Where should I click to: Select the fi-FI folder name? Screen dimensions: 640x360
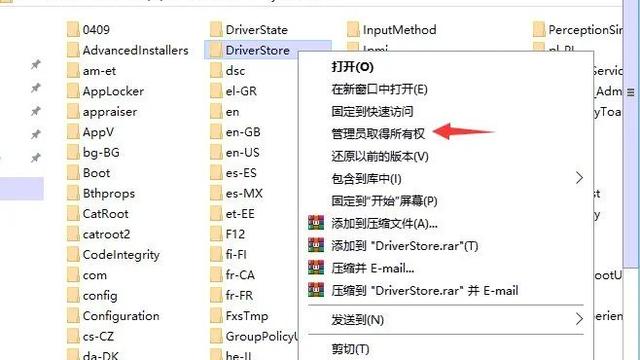pyautogui.click(x=236, y=254)
